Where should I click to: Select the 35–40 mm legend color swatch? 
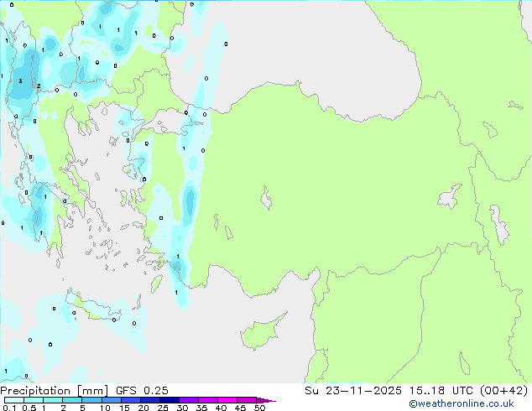[x=207, y=400]
